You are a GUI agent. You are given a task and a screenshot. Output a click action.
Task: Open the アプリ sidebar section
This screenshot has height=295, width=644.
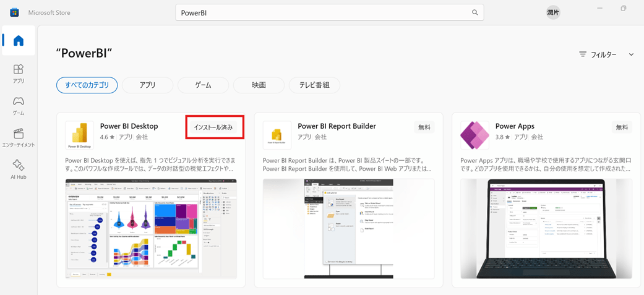(x=19, y=73)
